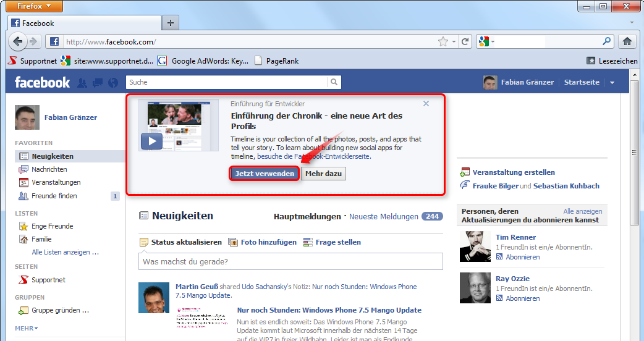
Task: Click the Jetzt verwenden button
Action: click(265, 174)
